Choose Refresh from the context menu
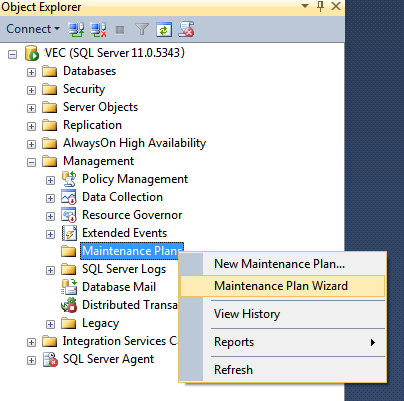404x401 pixels. coord(283,370)
